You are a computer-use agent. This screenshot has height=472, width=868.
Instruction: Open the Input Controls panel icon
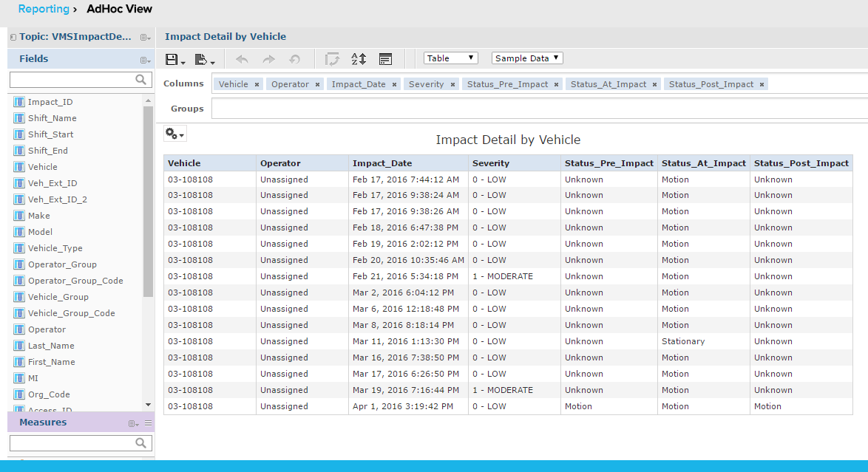pyautogui.click(x=385, y=59)
